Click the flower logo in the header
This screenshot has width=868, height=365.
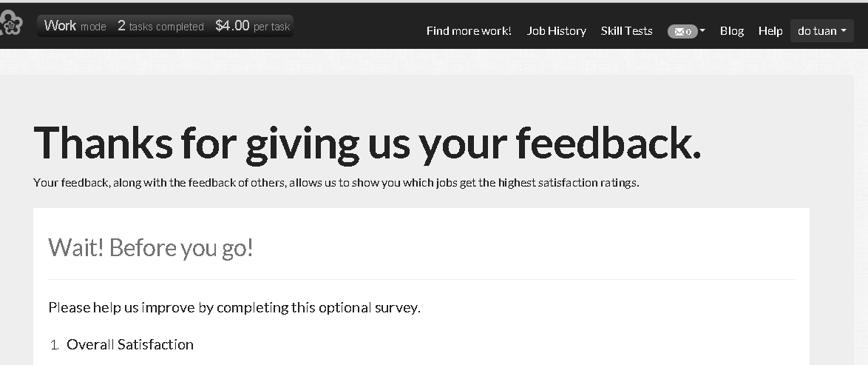click(x=11, y=24)
